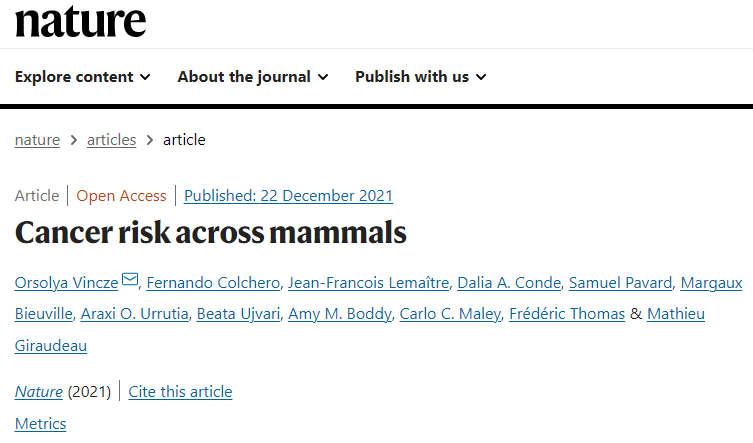Click author Amy M. Boddy
This screenshot has height=443, width=753.
point(339,314)
